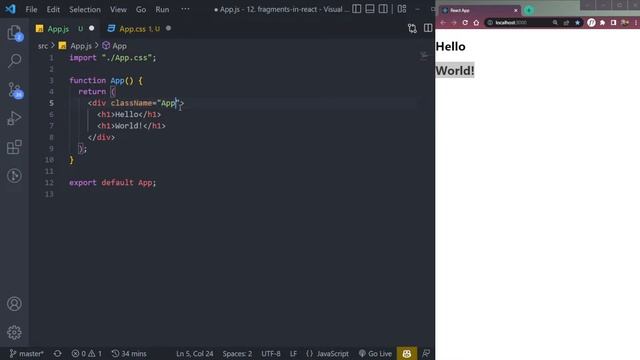The image size is (640, 360).
Task: Click the yellow face icon in status bar
Action: pyautogui.click(x=407, y=353)
